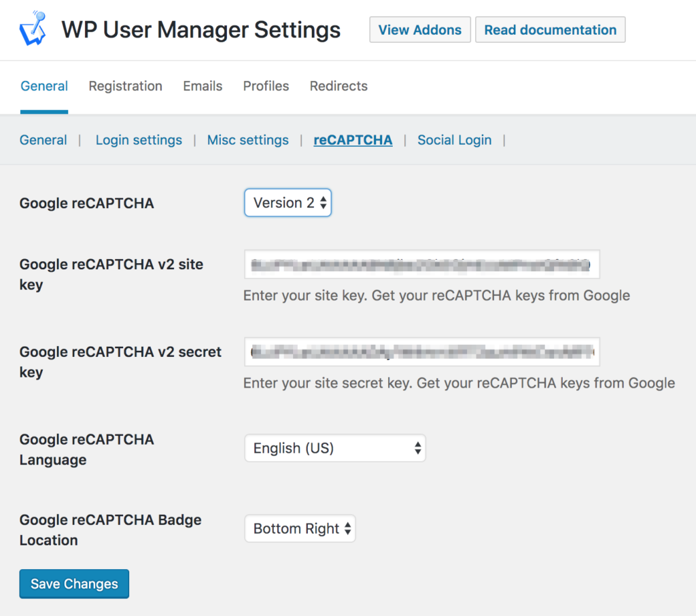Open the Google reCAPTCHA version dropdown
The height and width of the screenshot is (616, 696).
pyautogui.click(x=288, y=203)
